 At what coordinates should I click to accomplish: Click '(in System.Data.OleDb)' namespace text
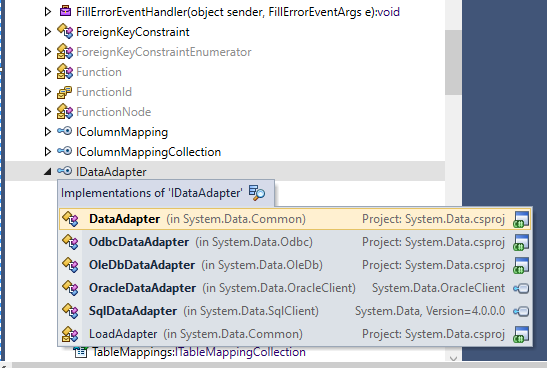click(262, 265)
